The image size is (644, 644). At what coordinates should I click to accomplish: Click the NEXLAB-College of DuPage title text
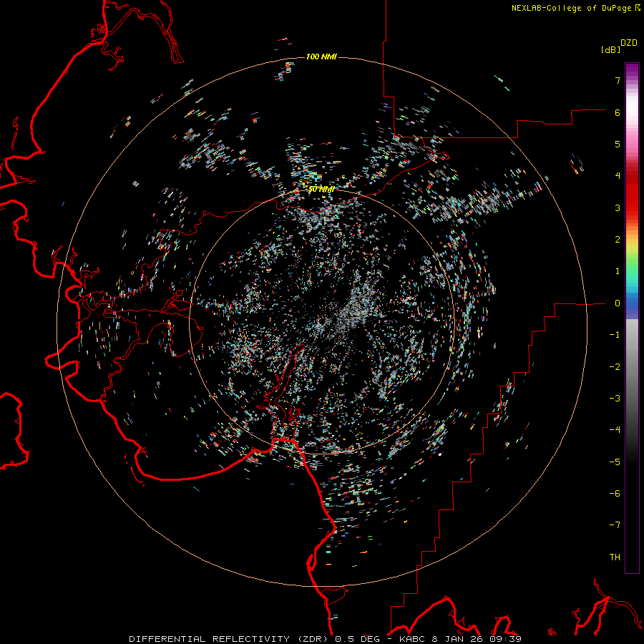[x=571, y=8]
